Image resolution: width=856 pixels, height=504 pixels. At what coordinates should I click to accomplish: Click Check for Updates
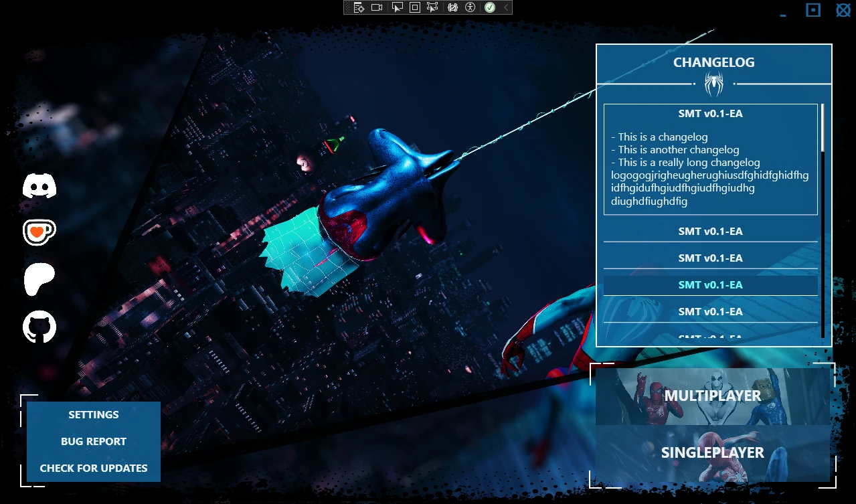coord(94,469)
